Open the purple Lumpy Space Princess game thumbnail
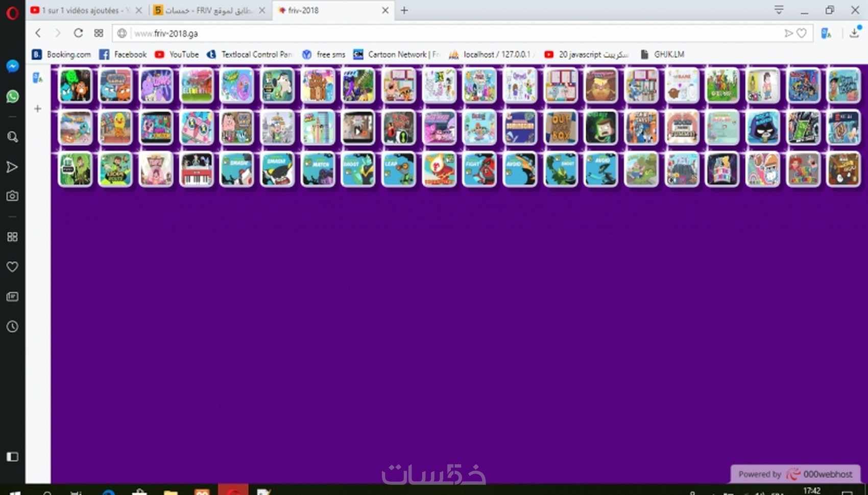Image resolution: width=868 pixels, height=495 pixels. click(156, 86)
